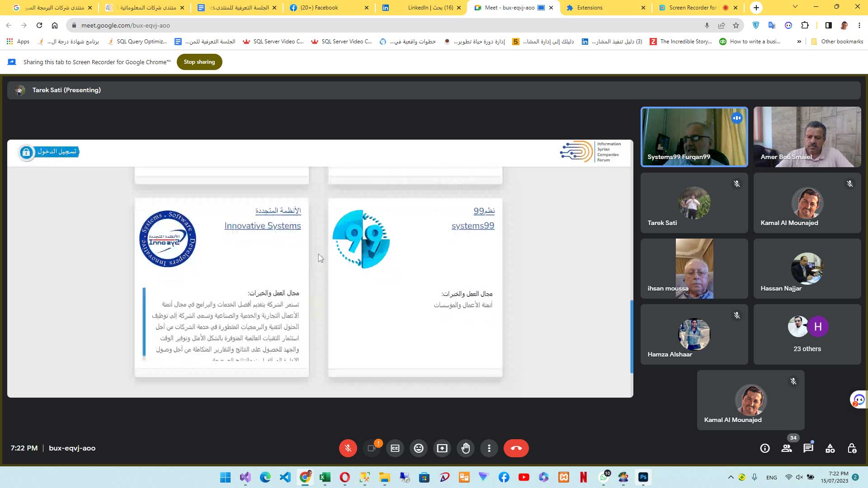Go to browser home page

pos(55,25)
